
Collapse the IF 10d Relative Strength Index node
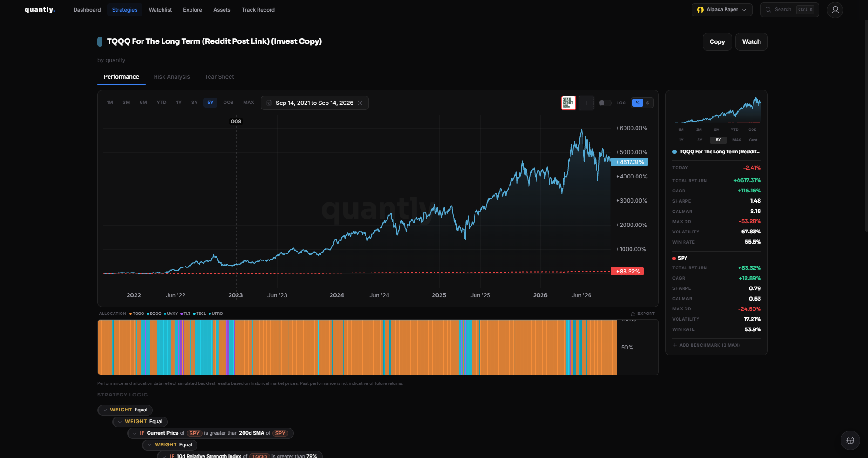(164, 456)
